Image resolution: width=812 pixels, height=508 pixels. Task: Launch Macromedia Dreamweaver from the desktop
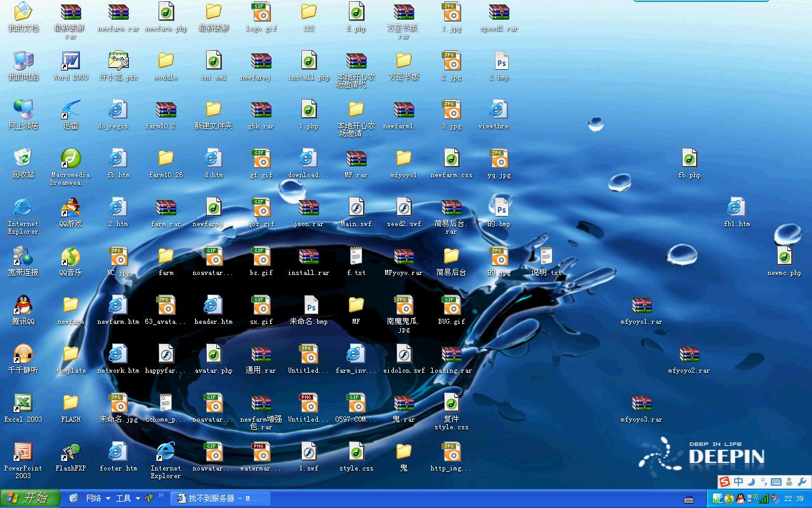tap(70, 167)
